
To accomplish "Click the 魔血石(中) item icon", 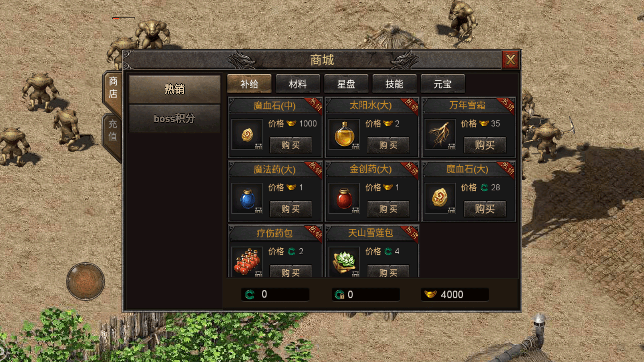I will tap(247, 134).
